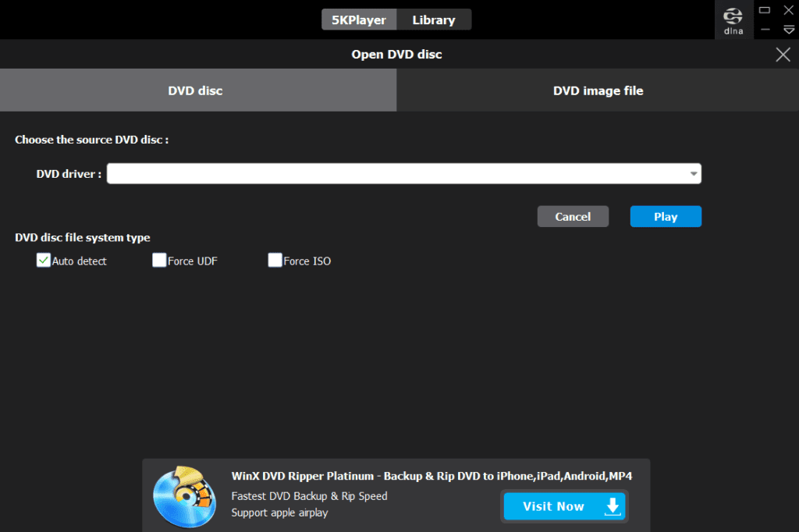Open the WinX DVD Ripper Platinum ad title

click(431, 476)
